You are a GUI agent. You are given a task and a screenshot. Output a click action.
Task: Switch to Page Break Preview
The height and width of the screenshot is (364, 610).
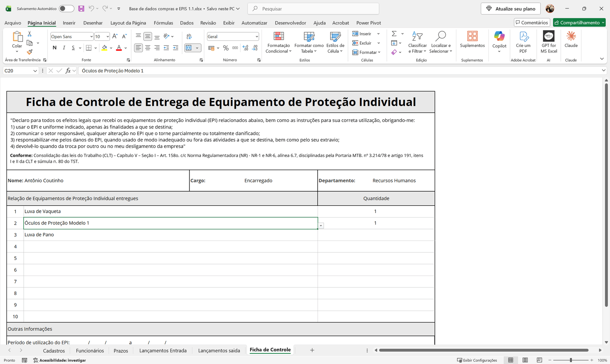click(539, 360)
